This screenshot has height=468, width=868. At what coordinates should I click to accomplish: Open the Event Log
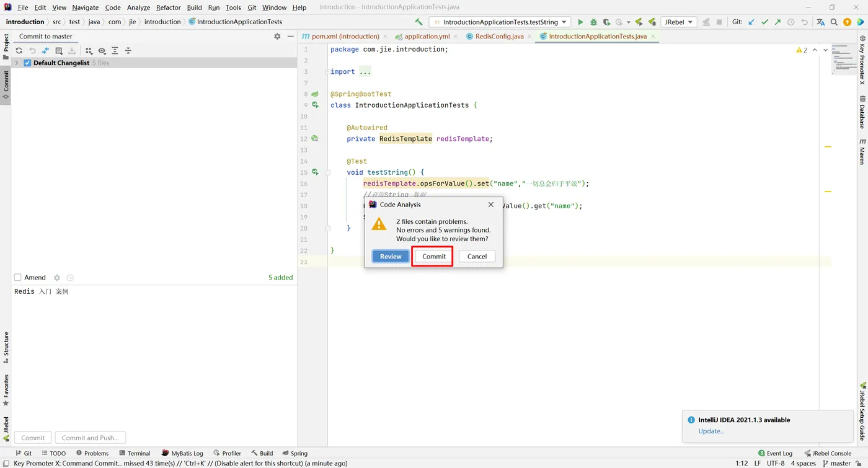775,453
